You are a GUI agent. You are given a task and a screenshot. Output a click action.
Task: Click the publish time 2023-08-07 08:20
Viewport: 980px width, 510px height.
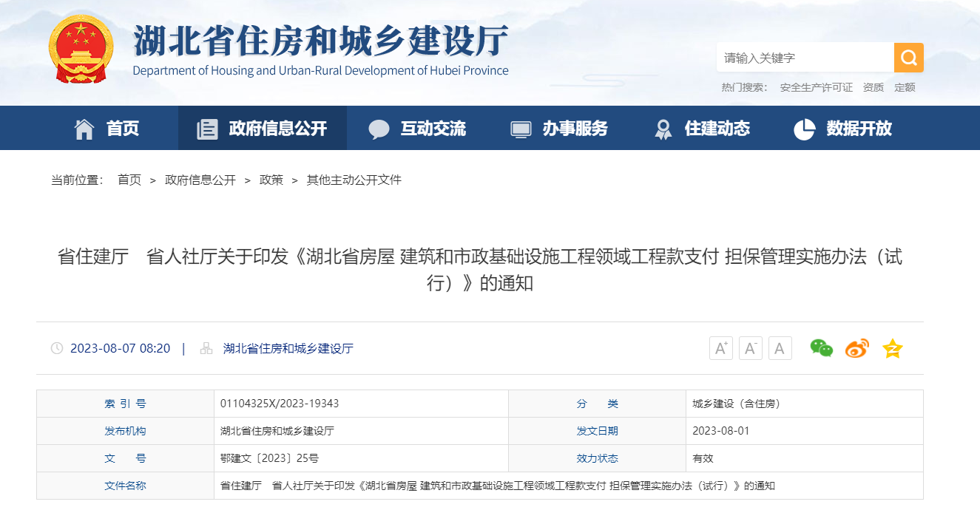pos(120,348)
